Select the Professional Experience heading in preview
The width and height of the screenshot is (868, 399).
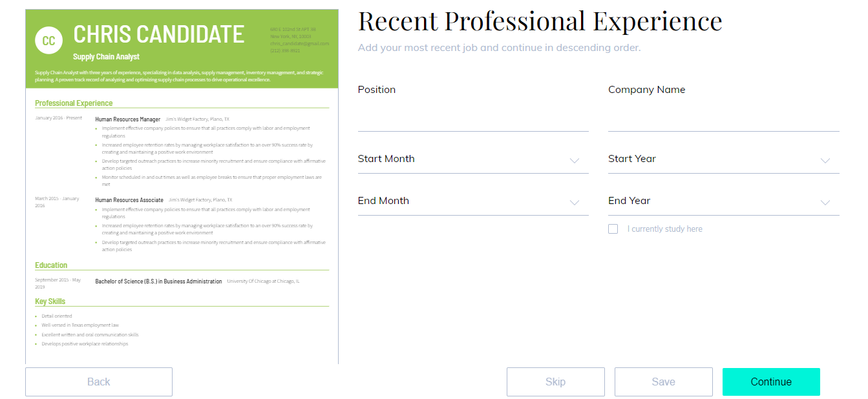tap(74, 103)
